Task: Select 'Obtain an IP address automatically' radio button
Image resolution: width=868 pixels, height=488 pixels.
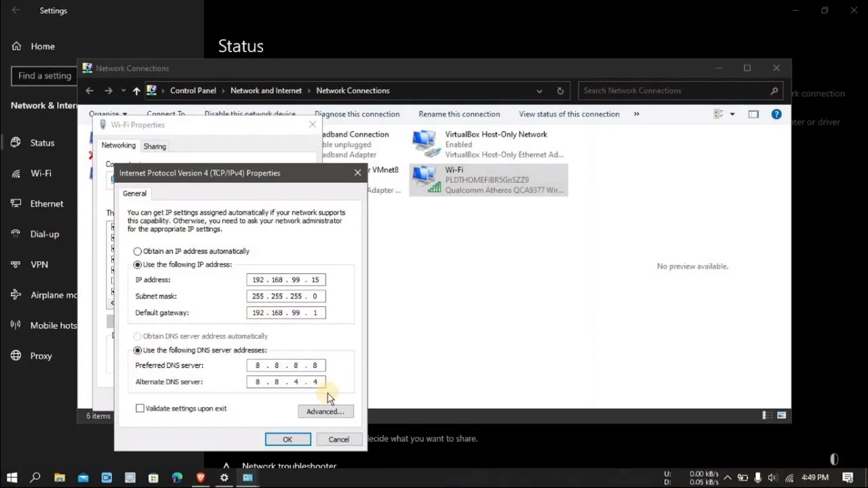Action: (138, 251)
